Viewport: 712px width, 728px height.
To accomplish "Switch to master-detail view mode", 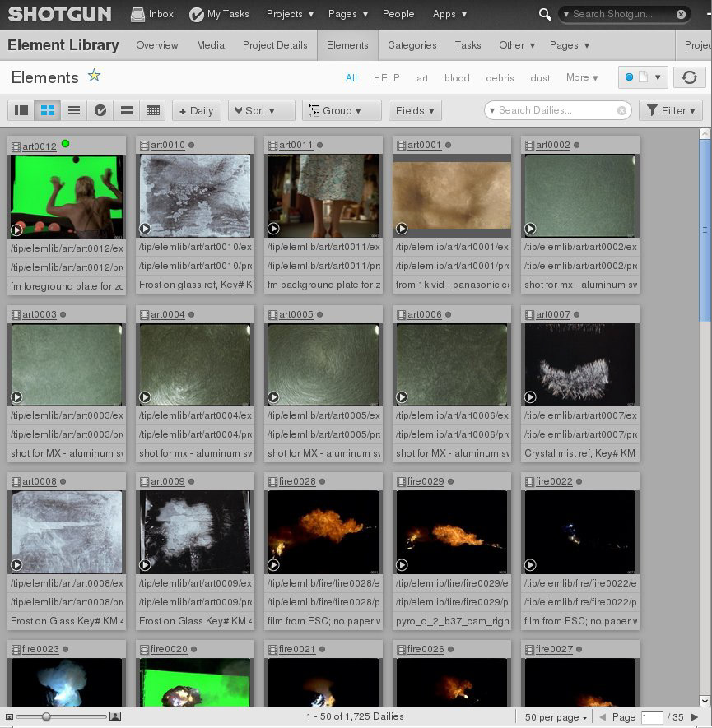I will click(x=21, y=110).
